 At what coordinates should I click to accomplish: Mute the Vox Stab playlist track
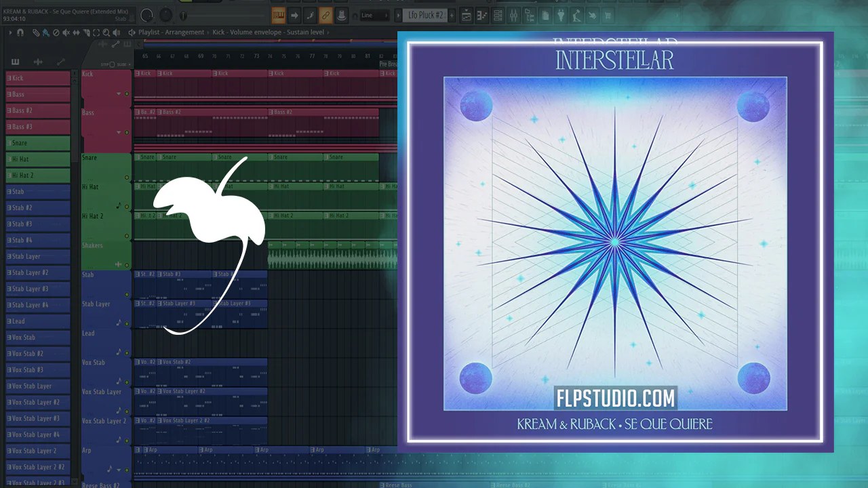coord(127,382)
